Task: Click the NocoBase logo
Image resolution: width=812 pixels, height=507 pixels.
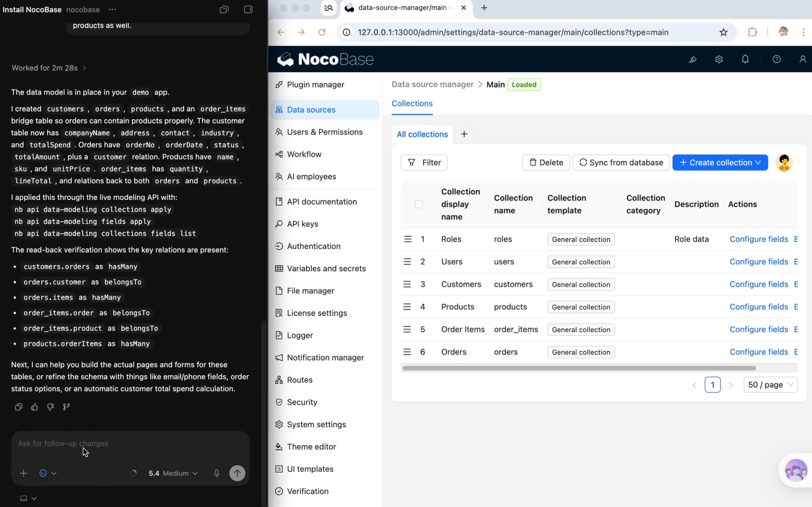Action: [x=325, y=60]
